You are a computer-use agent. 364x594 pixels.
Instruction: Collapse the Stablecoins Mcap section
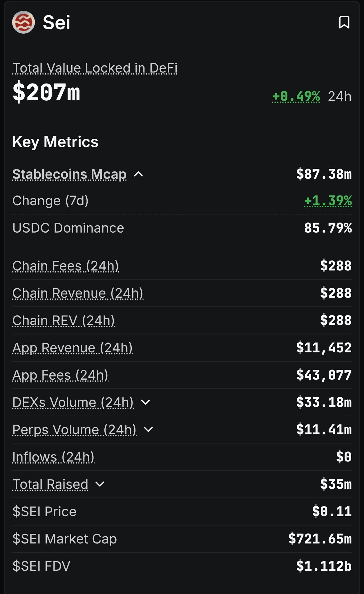138,174
